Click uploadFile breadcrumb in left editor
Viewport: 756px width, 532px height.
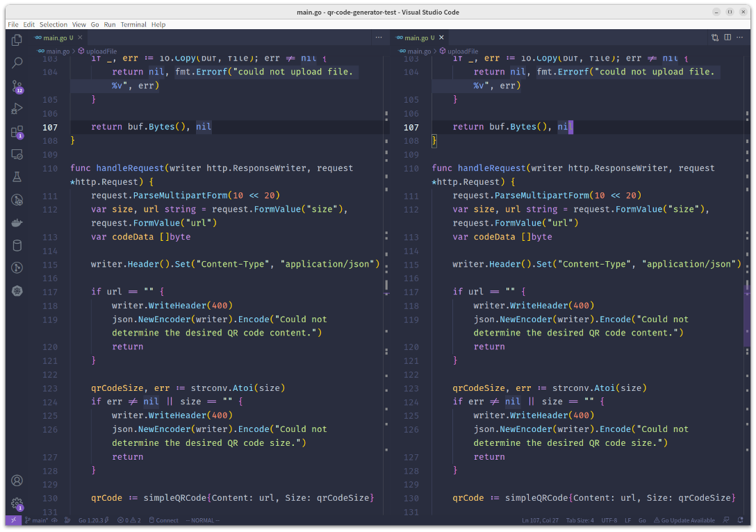pyautogui.click(x=97, y=51)
